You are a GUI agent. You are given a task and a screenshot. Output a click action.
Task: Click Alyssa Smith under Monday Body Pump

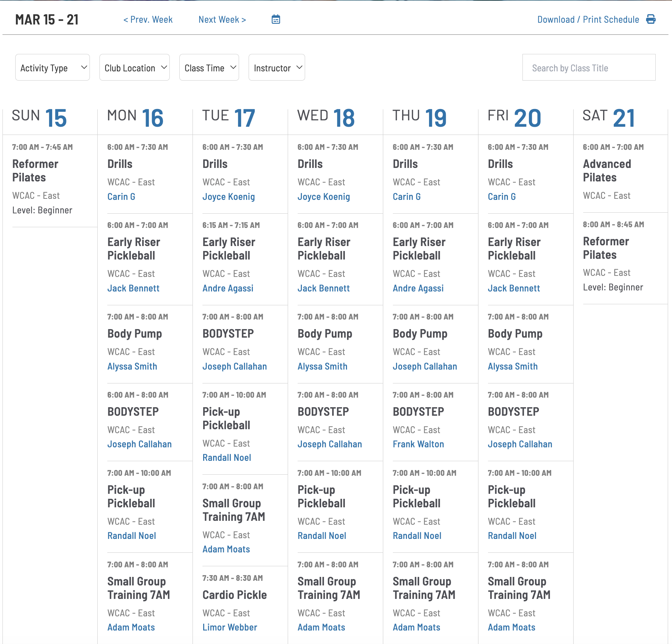132,366
